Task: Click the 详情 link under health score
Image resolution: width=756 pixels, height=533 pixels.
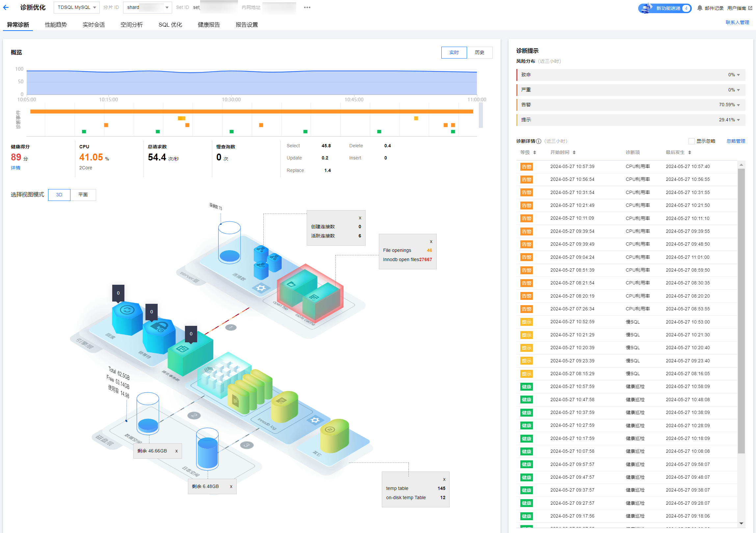Action: (15, 168)
